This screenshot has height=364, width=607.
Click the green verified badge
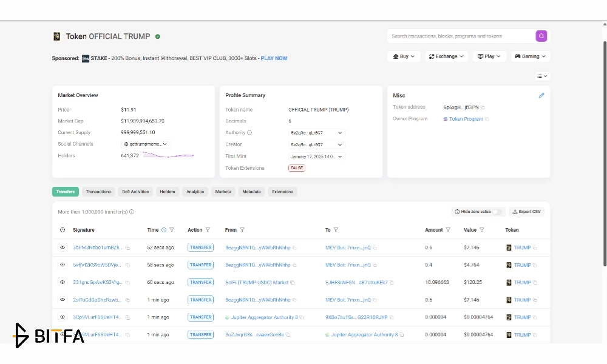(x=158, y=37)
